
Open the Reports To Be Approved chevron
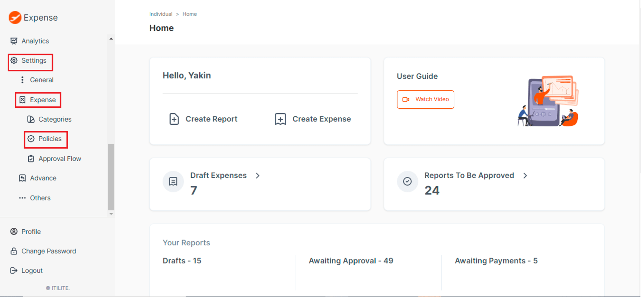[525, 175]
